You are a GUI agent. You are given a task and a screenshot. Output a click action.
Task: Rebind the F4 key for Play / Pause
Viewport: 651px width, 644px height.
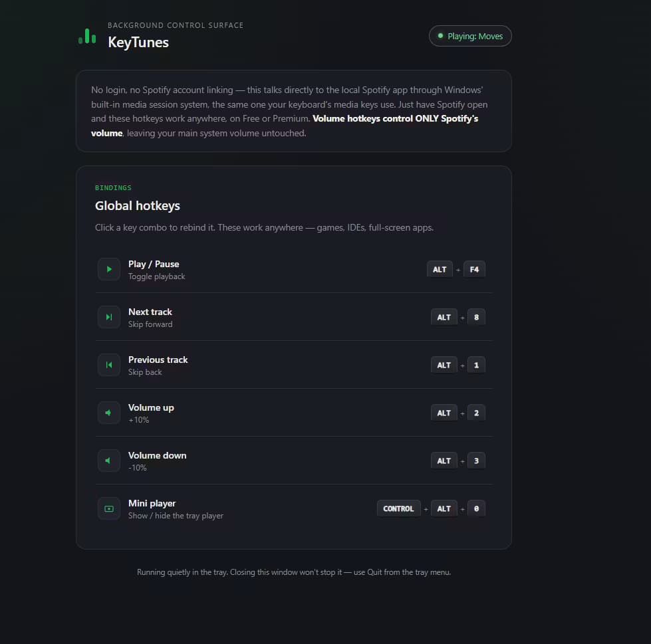coord(474,269)
